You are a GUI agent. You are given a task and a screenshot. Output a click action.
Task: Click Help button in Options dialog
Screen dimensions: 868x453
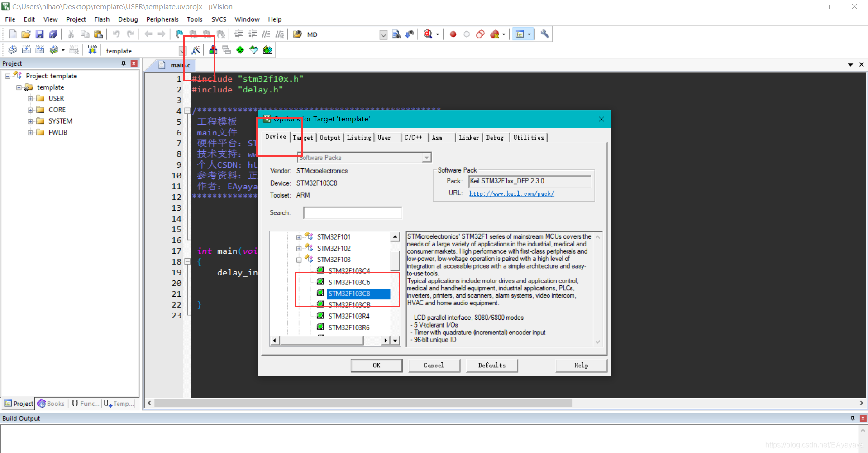tap(581, 366)
